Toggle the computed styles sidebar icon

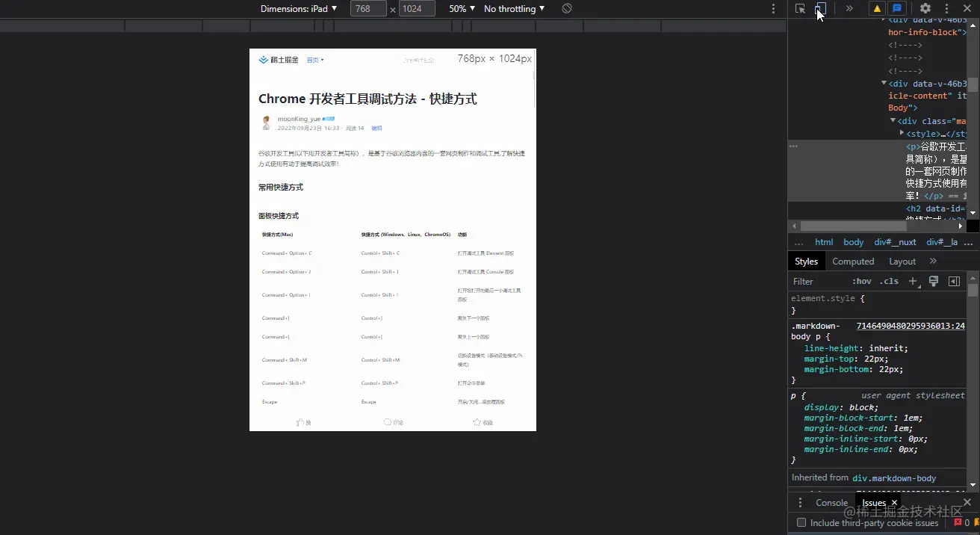954,282
